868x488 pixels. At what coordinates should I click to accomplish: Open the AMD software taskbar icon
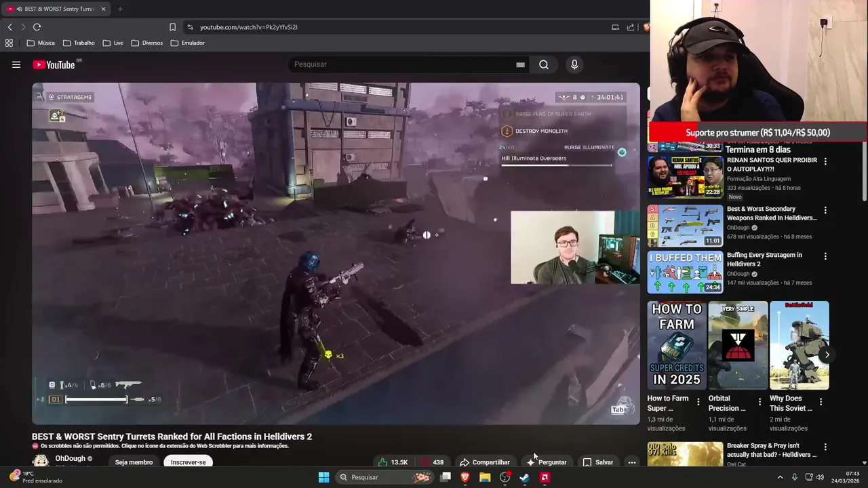[x=544, y=477]
